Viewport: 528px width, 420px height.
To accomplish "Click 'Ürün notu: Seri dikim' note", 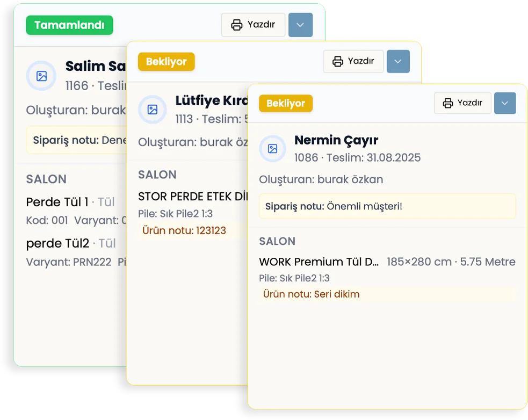I will coord(387,294).
